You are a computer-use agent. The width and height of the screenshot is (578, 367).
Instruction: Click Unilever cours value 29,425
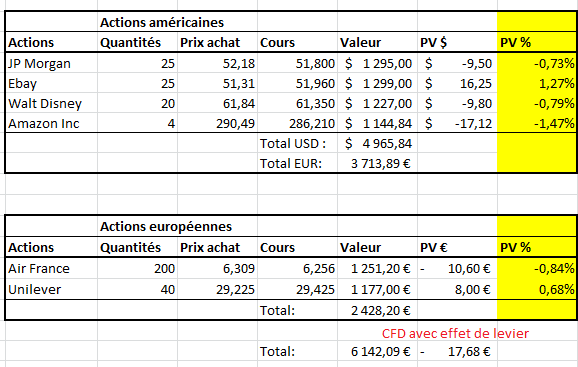pyautogui.click(x=297, y=289)
